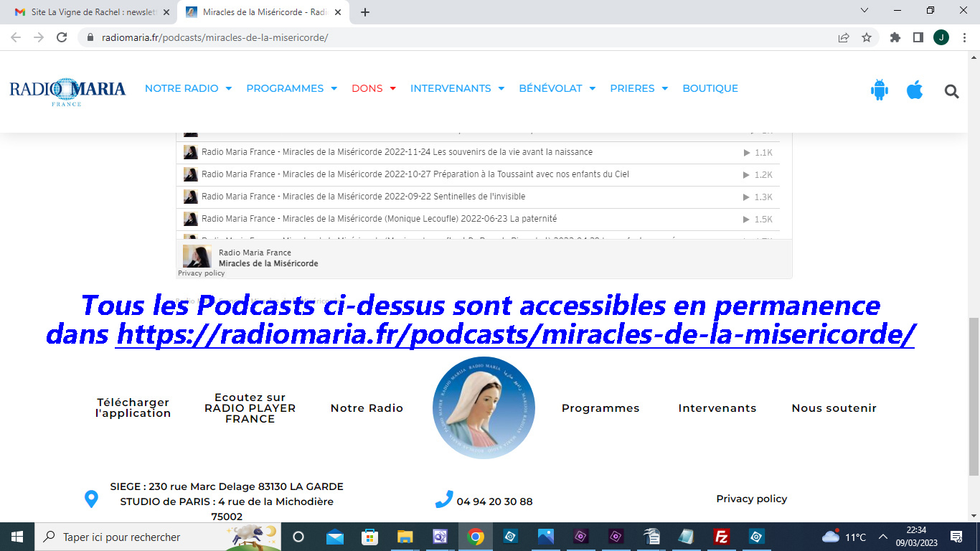Click the phone icon beside 04 94 20 30 88

(444, 499)
